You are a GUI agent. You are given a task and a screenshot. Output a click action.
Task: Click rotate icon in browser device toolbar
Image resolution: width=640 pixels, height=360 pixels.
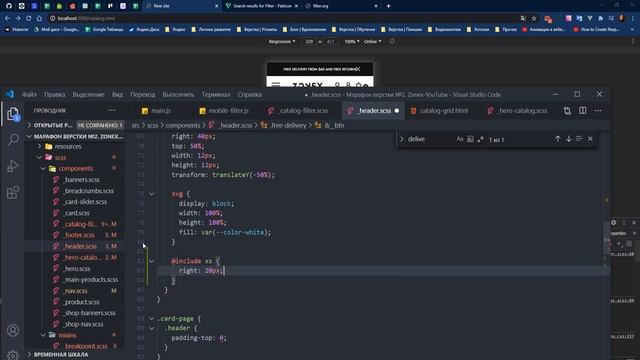pyautogui.click(x=392, y=42)
